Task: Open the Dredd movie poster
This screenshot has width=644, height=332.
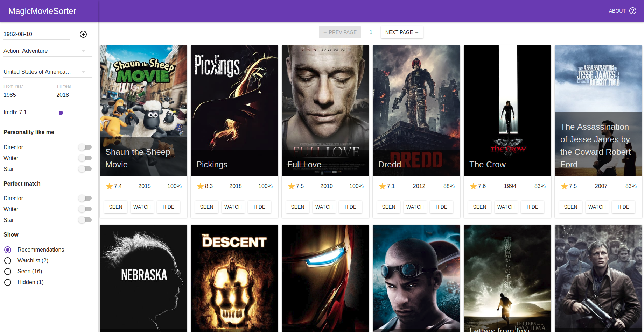Action: click(416, 111)
